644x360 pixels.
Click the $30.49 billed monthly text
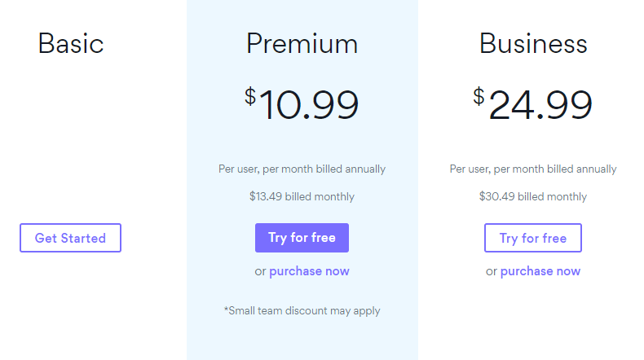(532, 196)
